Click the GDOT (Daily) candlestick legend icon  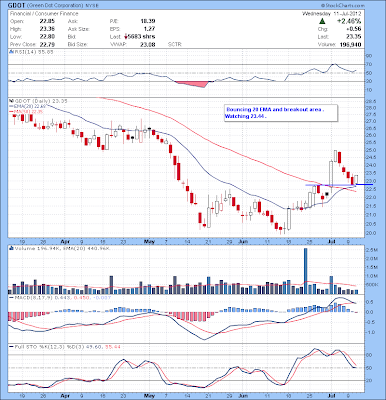11,100
